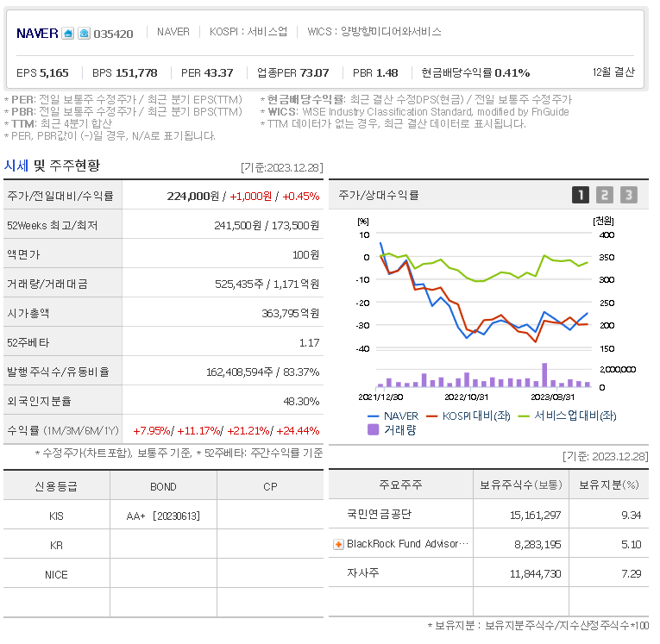Click 액면가 value 100원
Screen dimensions: 660x644
click(x=306, y=255)
